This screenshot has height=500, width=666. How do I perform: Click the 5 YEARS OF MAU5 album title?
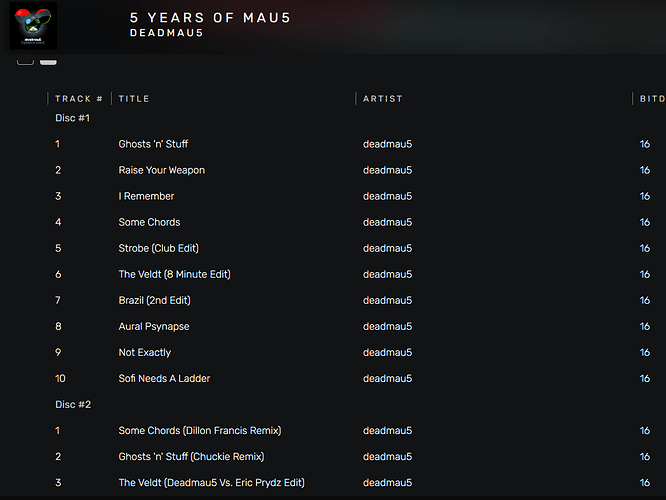(x=210, y=17)
